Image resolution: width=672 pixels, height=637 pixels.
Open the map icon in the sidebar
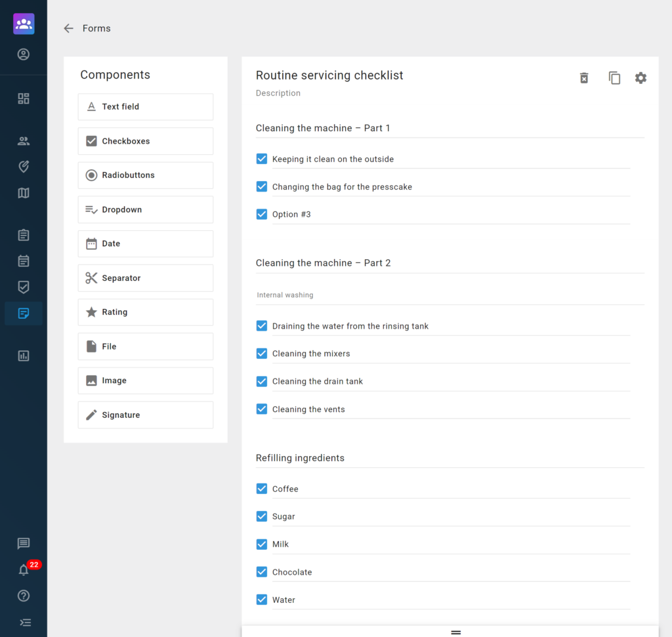pyautogui.click(x=24, y=193)
